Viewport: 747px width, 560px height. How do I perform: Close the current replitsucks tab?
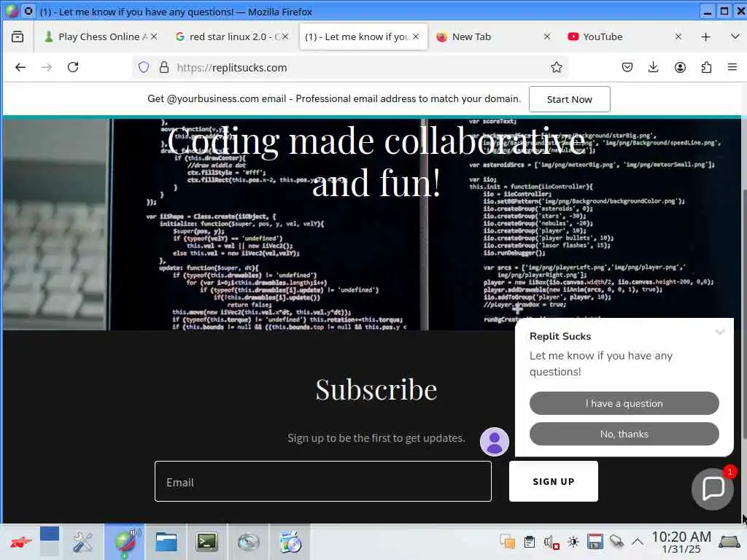tap(416, 36)
